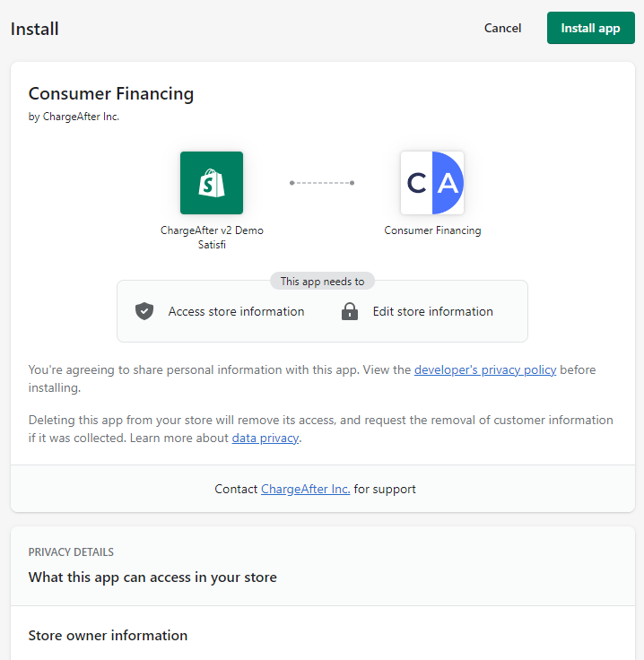644x660 pixels.
Task: Open the developer's privacy policy link
Action: tap(485, 369)
